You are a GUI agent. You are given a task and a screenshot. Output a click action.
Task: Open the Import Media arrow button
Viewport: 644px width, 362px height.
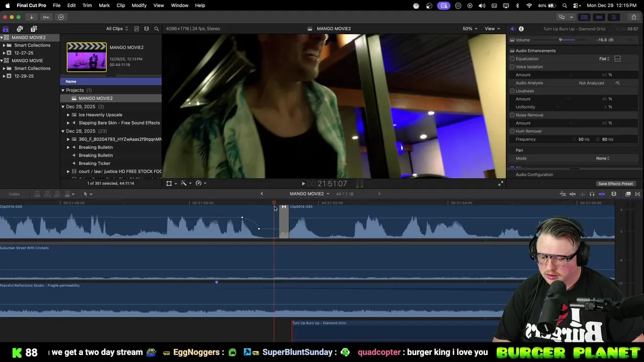31,17
